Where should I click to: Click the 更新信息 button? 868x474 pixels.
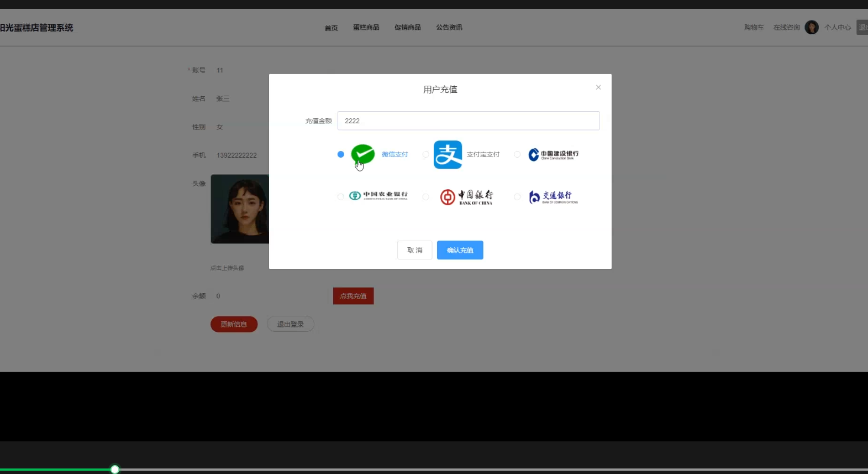click(234, 324)
